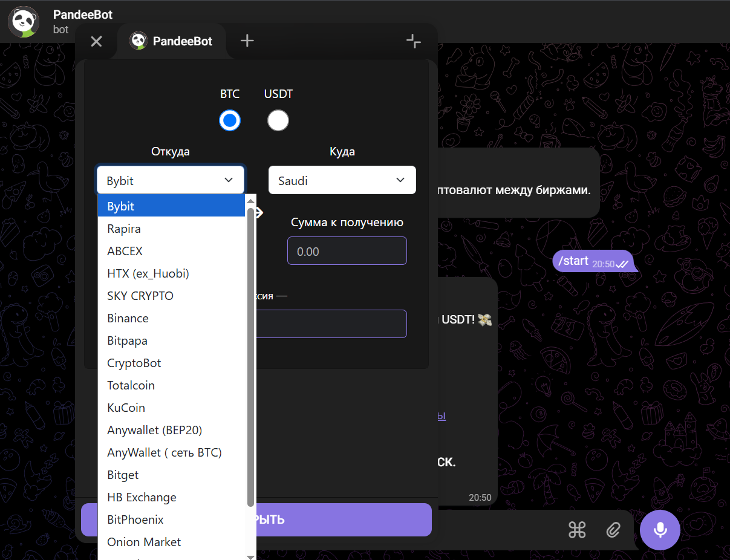This screenshot has width=730, height=560.
Task: Select AnyWallet ( сеть BTC) option
Action: tap(171, 452)
